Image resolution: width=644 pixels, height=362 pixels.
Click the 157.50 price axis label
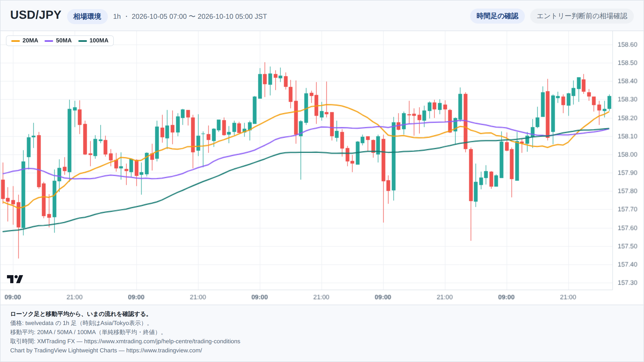pos(627,246)
